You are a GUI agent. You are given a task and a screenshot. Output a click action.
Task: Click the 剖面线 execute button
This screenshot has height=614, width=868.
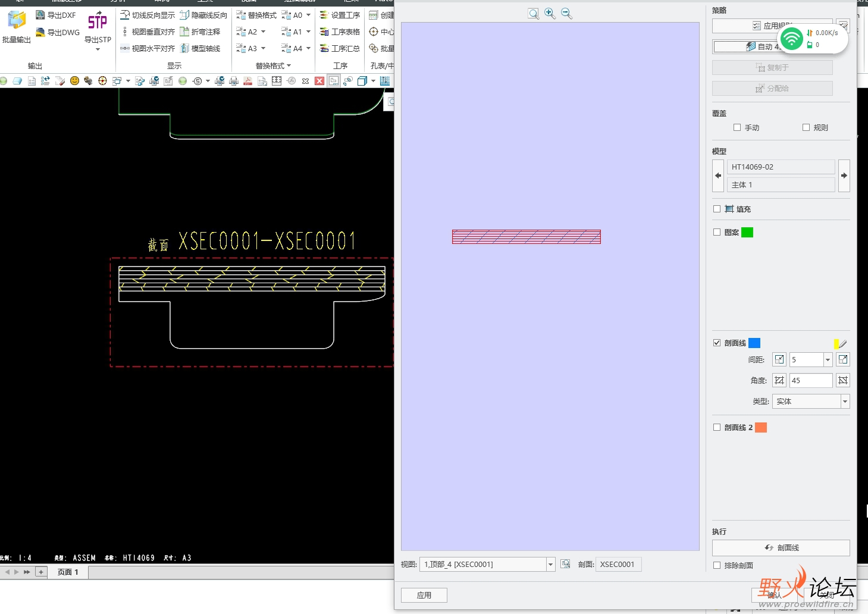[781, 547]
